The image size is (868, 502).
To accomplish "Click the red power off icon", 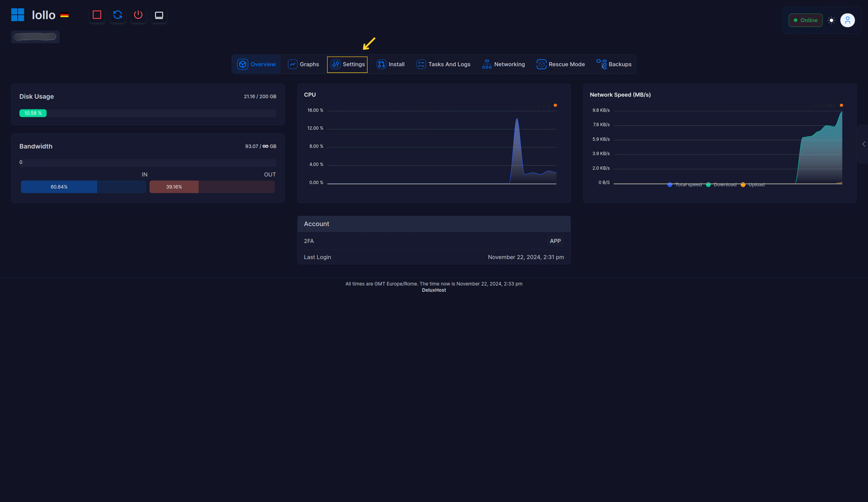I will pos(138,15).
